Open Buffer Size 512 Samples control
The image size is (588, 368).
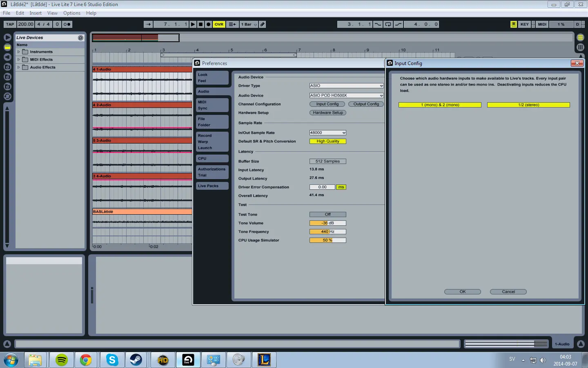[327, 161]
